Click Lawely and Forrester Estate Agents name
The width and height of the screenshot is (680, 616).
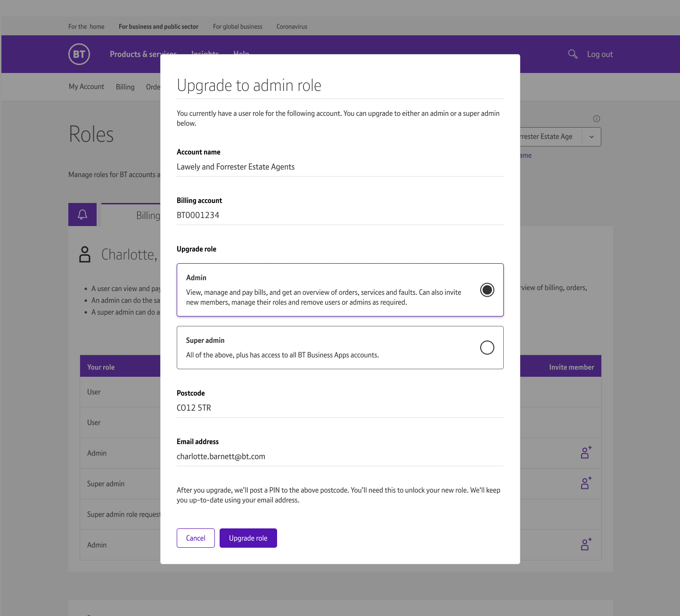[x=236, y=167]
